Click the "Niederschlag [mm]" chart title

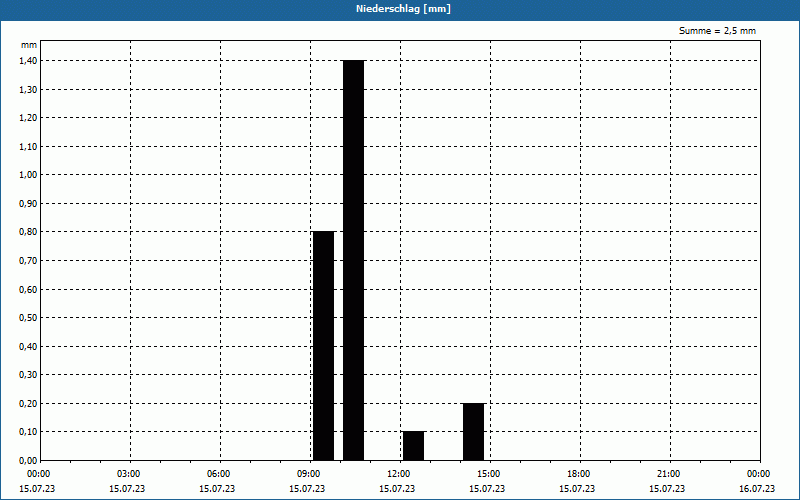(403, 9)
